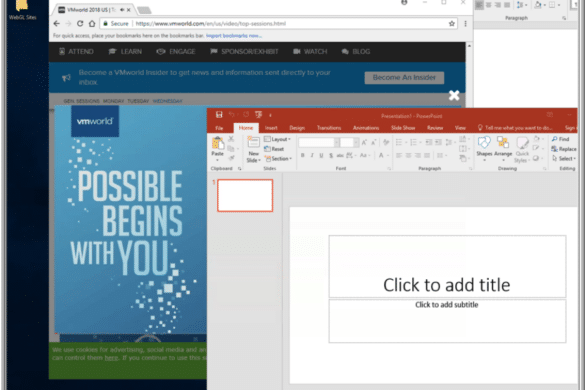Switch to the Animations ribbon tab
The width and height of the screenshot is (585, 390).
[366, 128]
